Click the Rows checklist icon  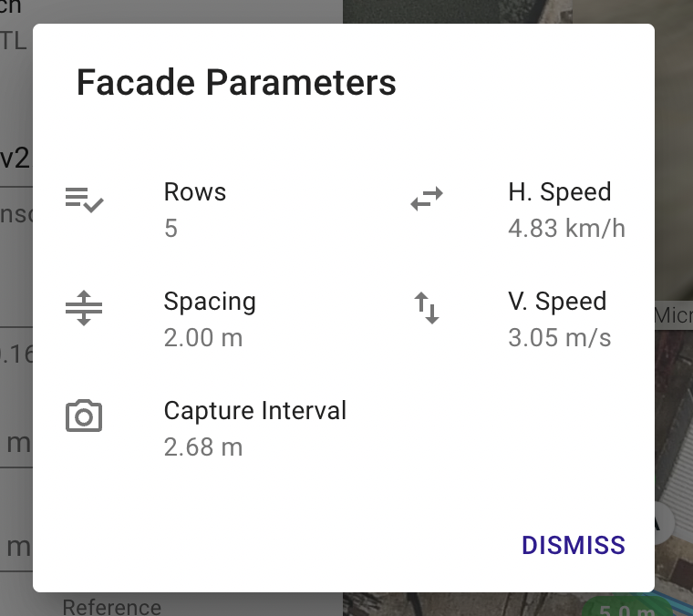tap(84, 200)
